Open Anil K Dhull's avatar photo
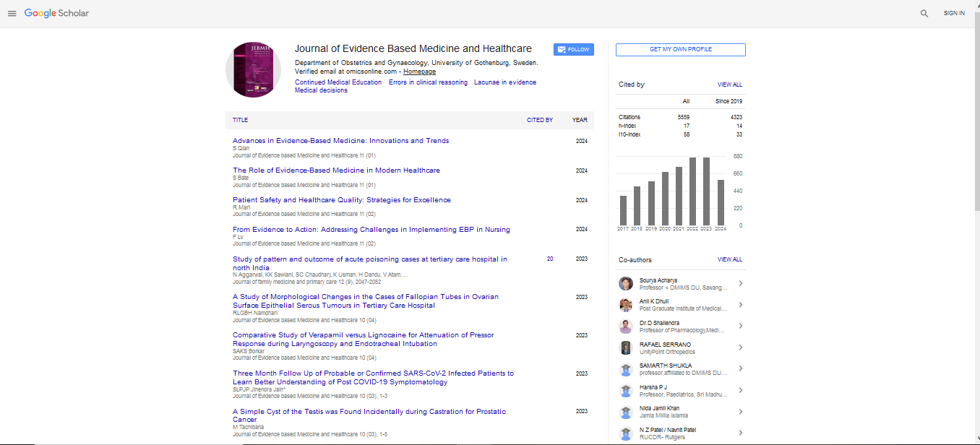Screen dimensions: 980x445 (x=626, y=305)
